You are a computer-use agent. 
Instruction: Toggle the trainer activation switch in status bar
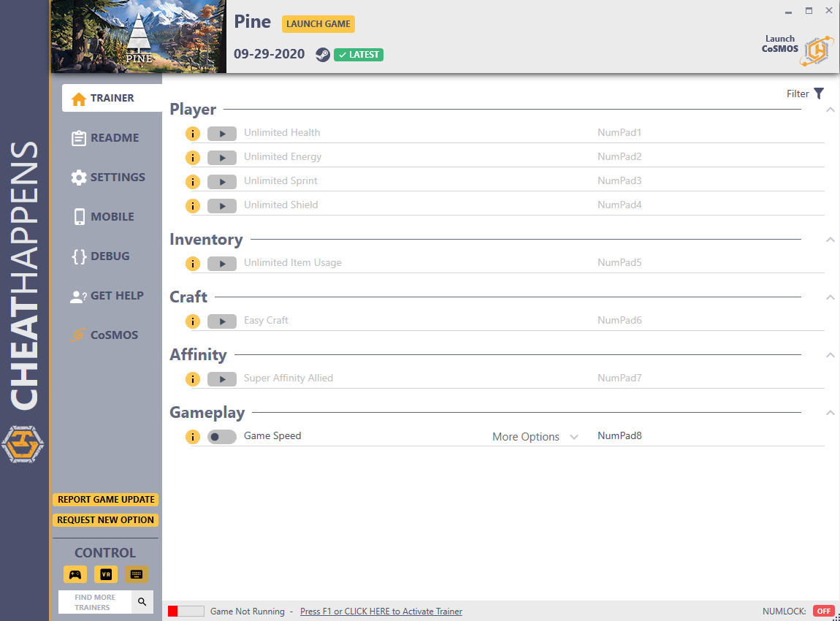pos(186,612)
